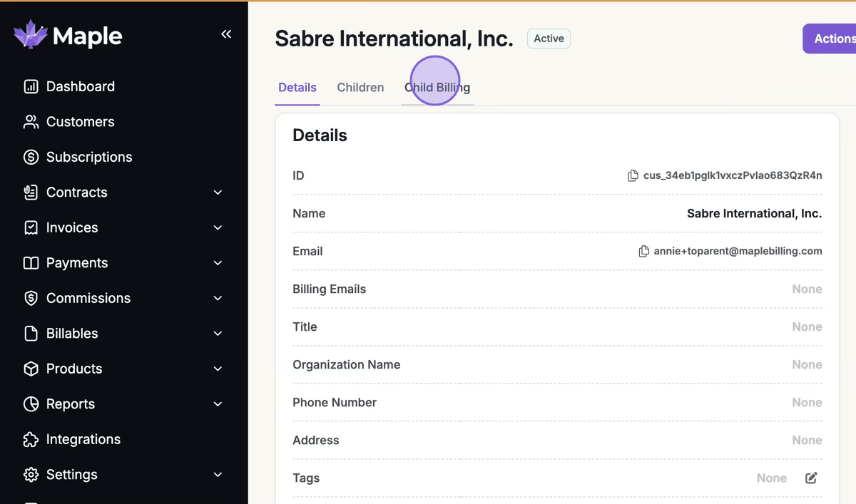
Task: Copy the customer ID
Action: point(633,175)
